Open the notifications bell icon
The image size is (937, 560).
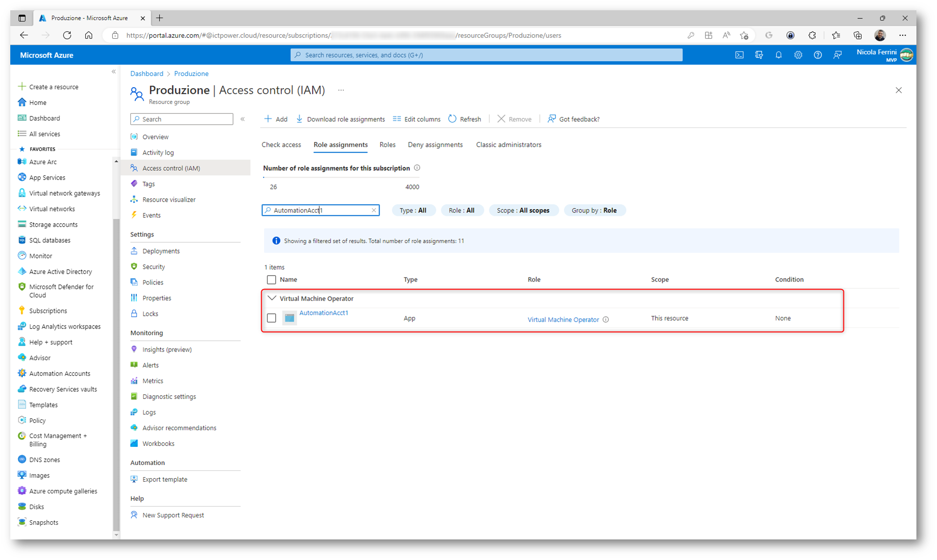point(778,55)
